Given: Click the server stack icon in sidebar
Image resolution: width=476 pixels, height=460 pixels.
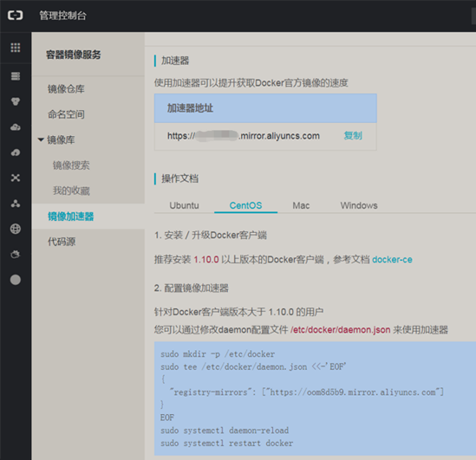Looking at the screenshot, I should tap(16, 76).
